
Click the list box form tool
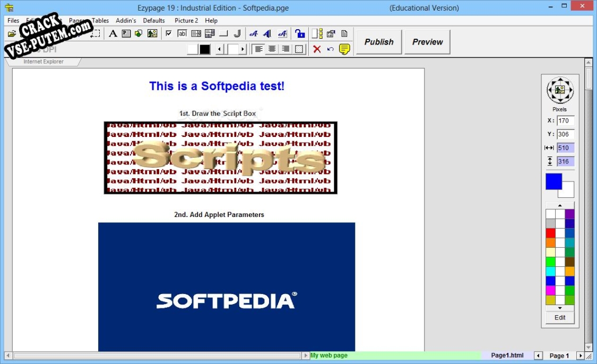(196, 33)
